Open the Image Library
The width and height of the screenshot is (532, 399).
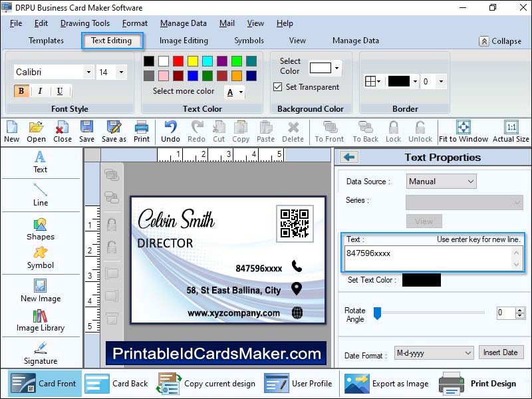point(40,320)
